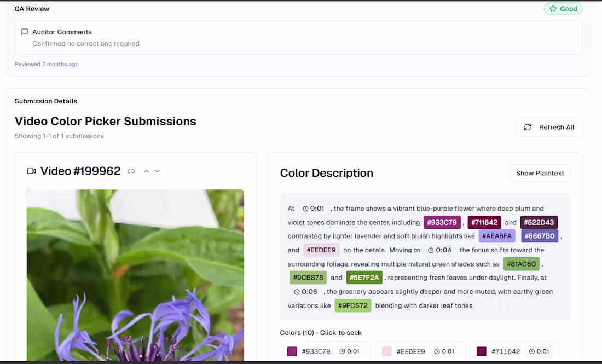Image resolution: width=602 pixels, height=364 pixels.
Task: Seek to 0:01 timestamp in description
Action: tap(314, 209)
